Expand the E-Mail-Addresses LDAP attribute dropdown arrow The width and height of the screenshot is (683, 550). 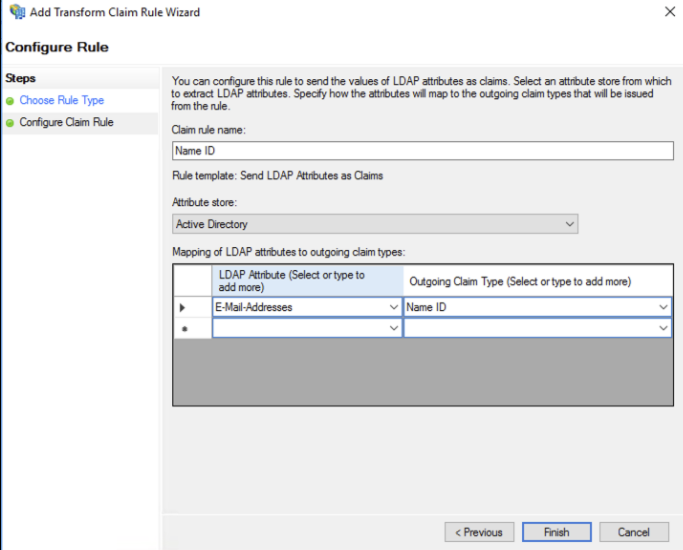click(x=394, y=307)
